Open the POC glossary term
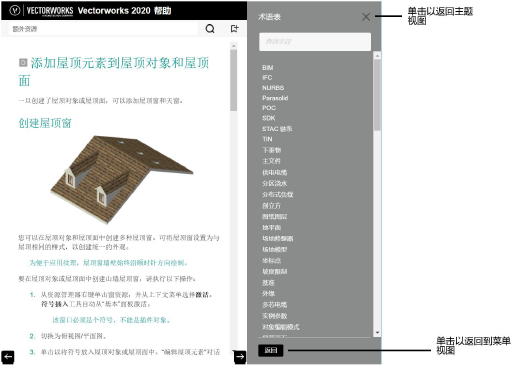 pos(269,108)
